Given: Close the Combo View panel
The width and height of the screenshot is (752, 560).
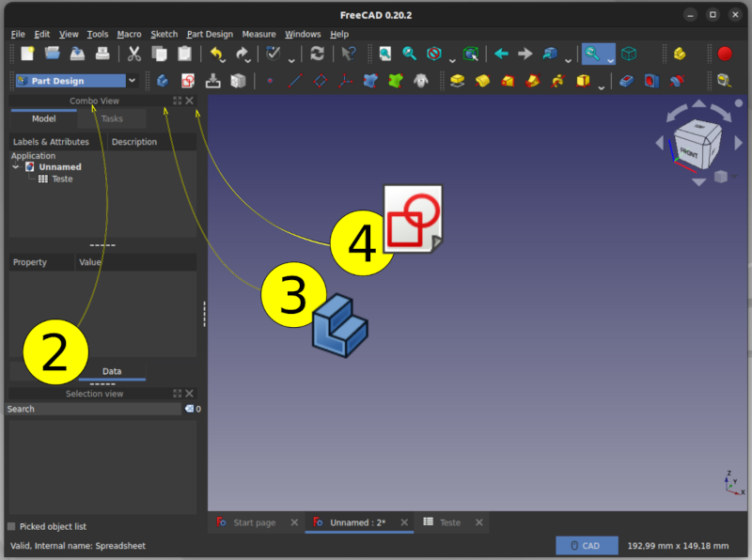Looking at the screenshot, I should coord(190,101).
